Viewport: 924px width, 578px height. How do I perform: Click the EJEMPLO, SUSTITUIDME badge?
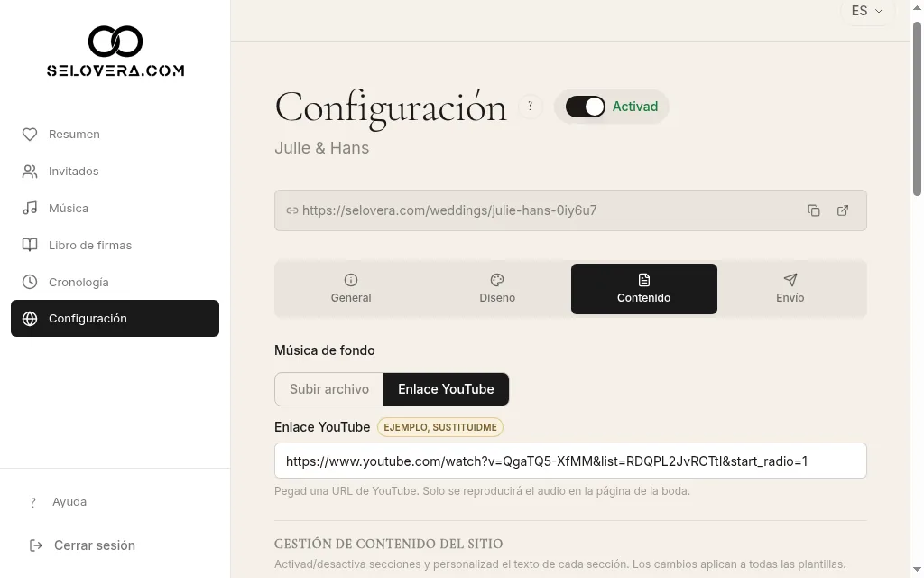(440, 427)
